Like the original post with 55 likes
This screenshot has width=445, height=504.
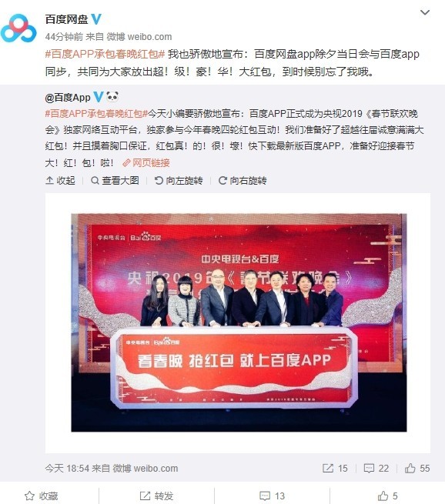(417, 469)
